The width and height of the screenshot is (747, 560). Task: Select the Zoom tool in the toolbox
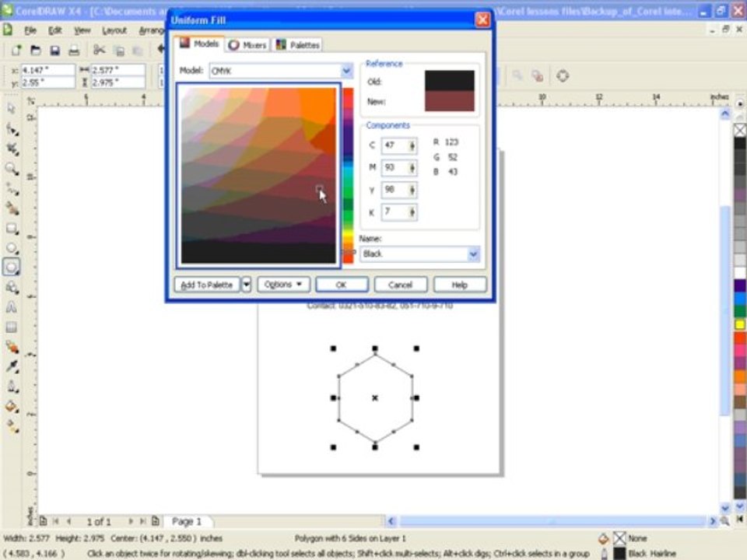[12, 169]
